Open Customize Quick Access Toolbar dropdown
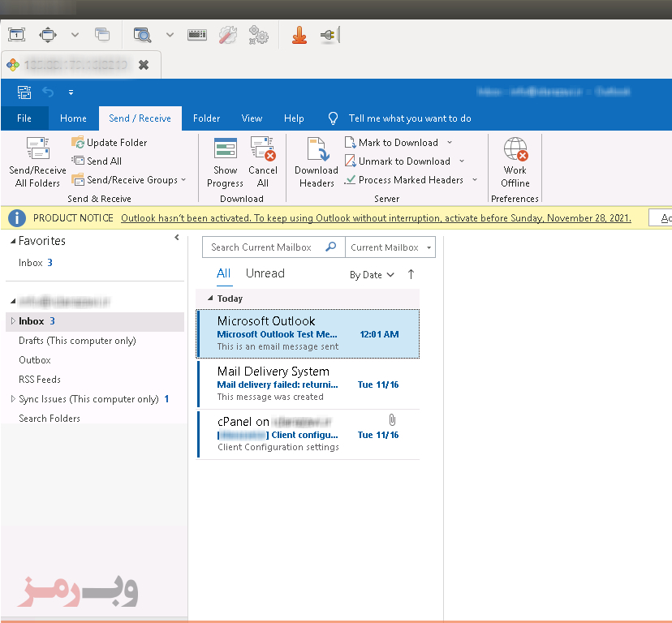Image resolution: width=672 pixels, height=623 pixels. [71, 92]
